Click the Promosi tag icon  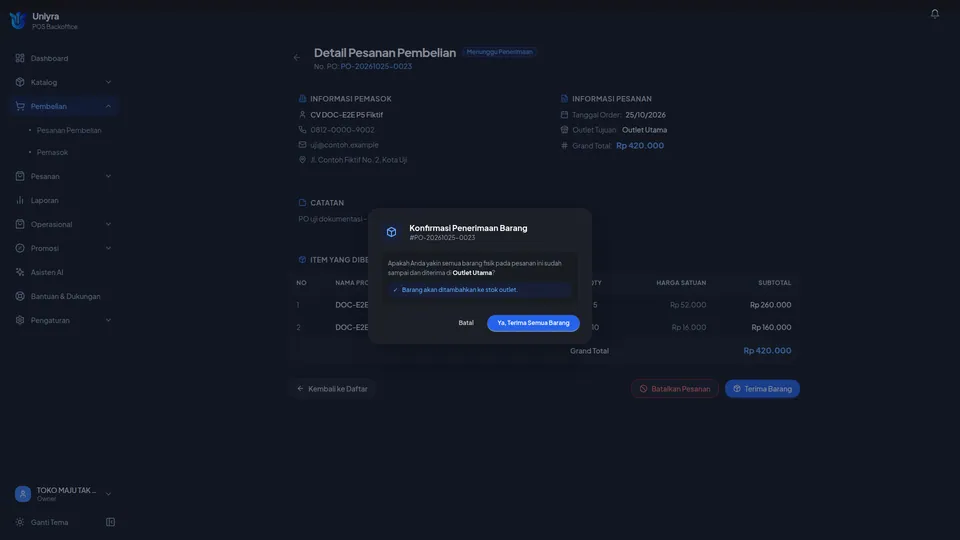point(20,248)
